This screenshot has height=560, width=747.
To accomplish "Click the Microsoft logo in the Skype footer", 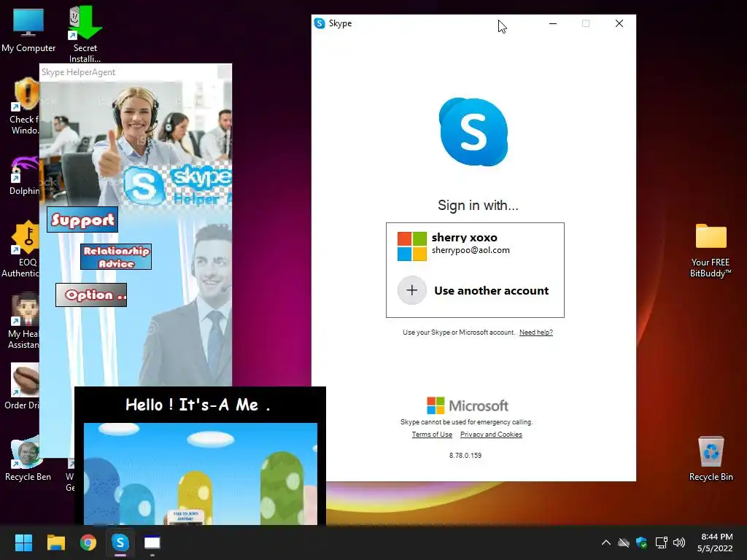I will coord(468,405).
